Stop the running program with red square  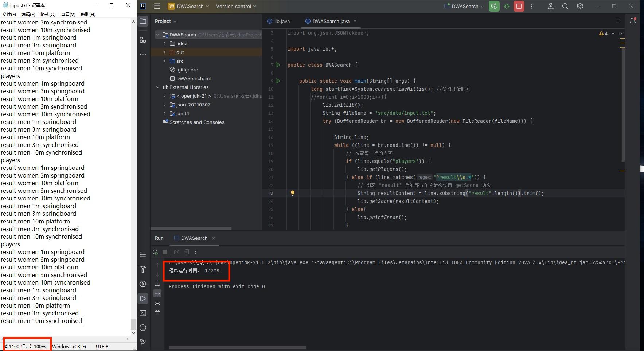[519, 6]
